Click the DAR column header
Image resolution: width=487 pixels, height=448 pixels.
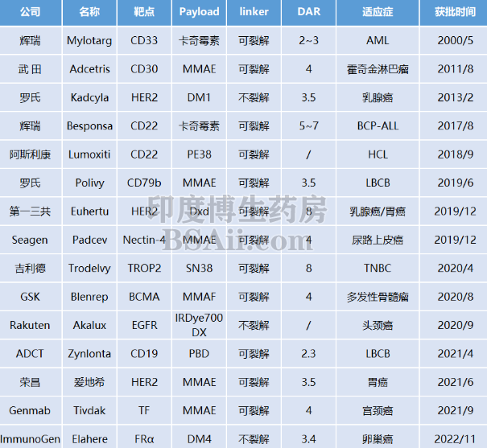308,12
